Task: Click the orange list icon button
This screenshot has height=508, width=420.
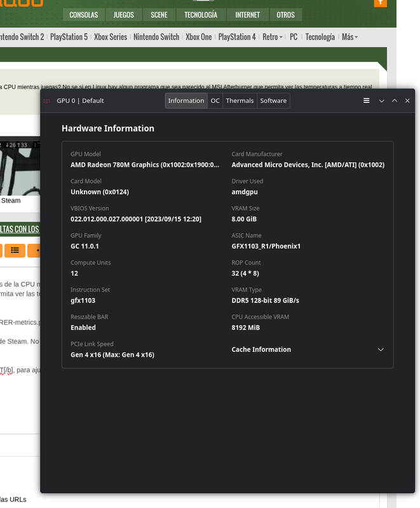Action: pyautogui.click(x=15, y=250)
